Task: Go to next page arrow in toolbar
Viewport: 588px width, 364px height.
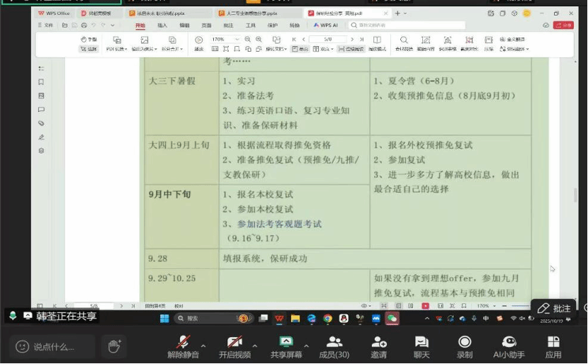Action: (x=352, y=40)
